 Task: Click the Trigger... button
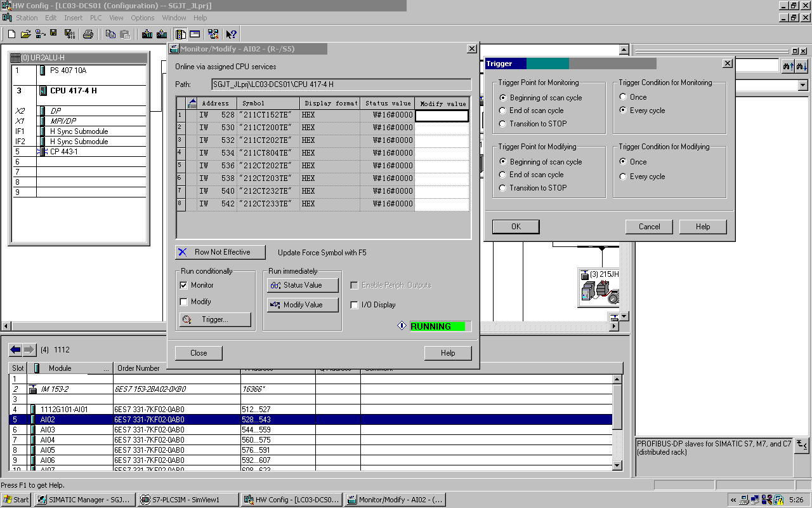pos(215,319)
